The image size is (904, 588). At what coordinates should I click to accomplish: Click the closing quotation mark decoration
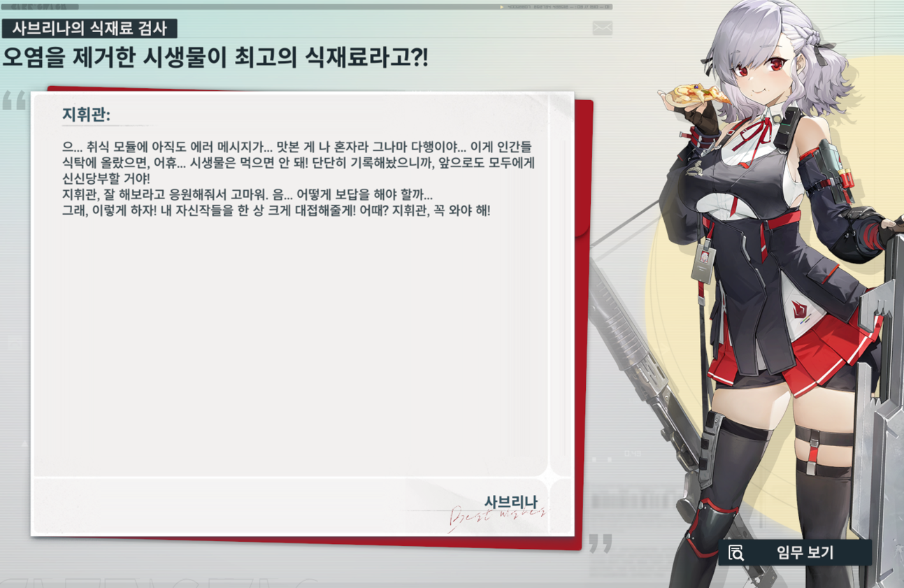point(600,543)
